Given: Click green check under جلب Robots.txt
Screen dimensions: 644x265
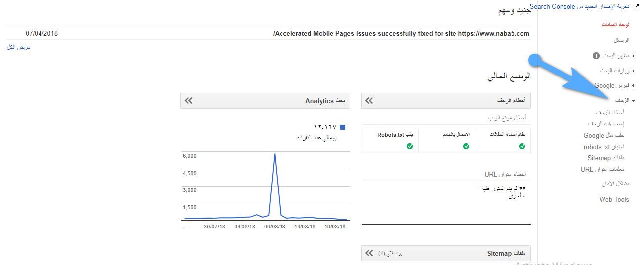Looking at the screenshot, I should pos(409,146).
